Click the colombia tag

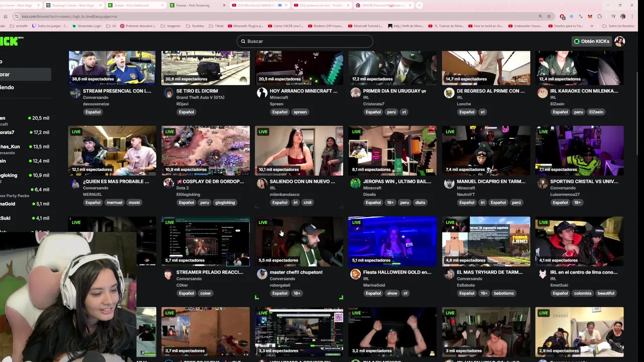583,293
